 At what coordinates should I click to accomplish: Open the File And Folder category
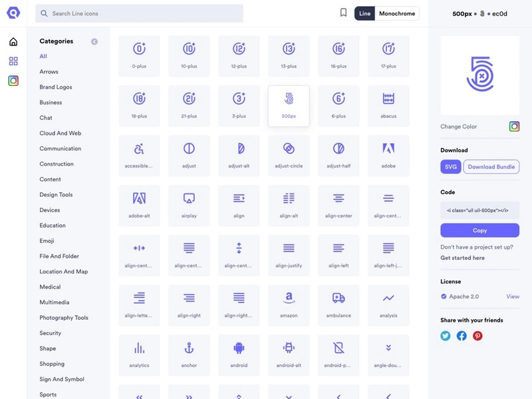tap(59, 256)
